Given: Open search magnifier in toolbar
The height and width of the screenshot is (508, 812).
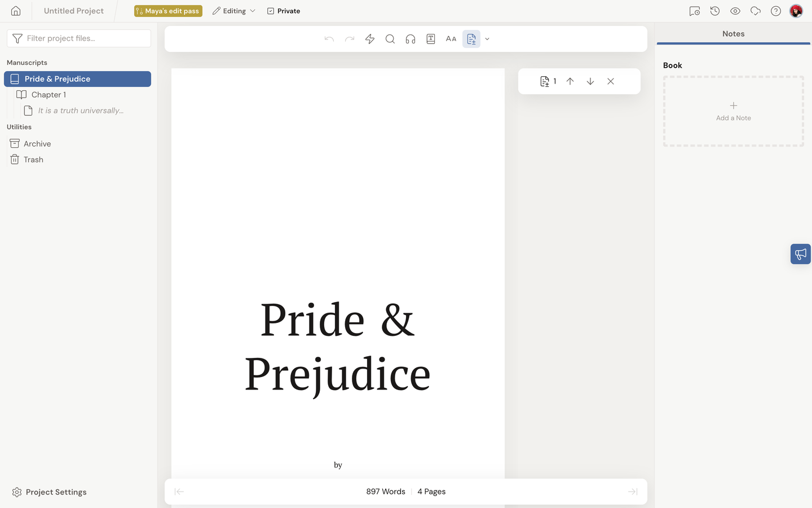Looking at the screenshot, I should [390, 39].
